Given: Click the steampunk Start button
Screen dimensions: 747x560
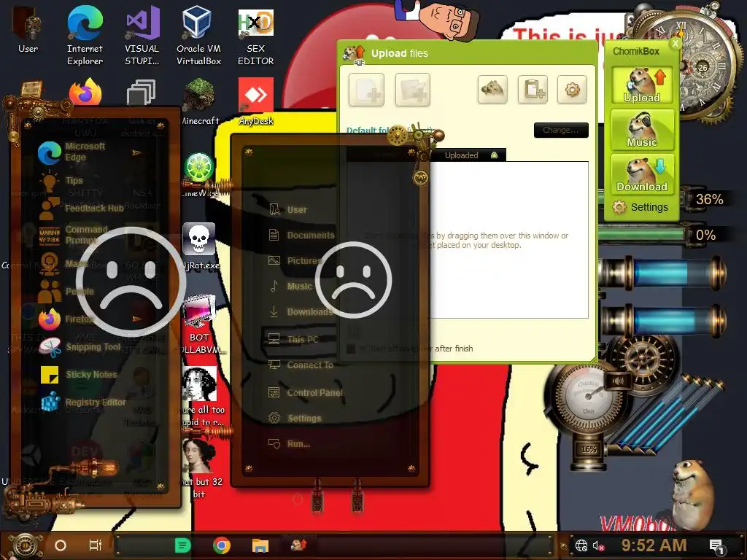Looking at the screenshot, I should point(26,545).
